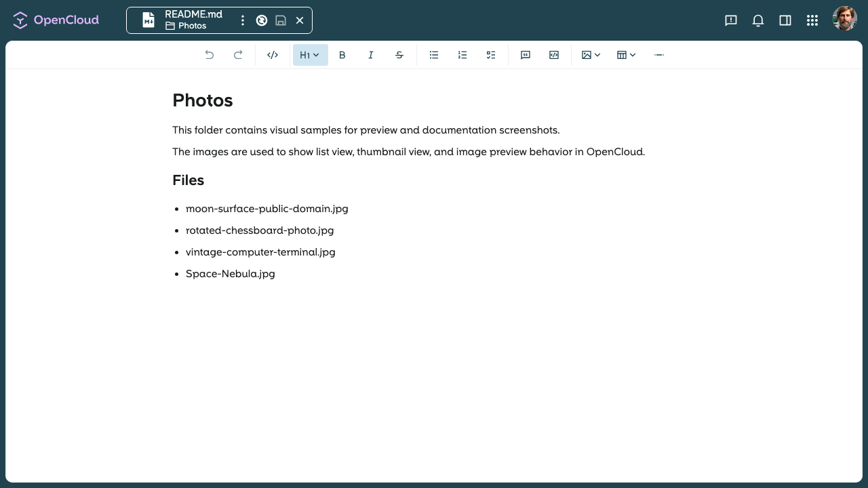Undo the last edit
The width and height of the screenshot is (868, 488).
coord(210,55)
